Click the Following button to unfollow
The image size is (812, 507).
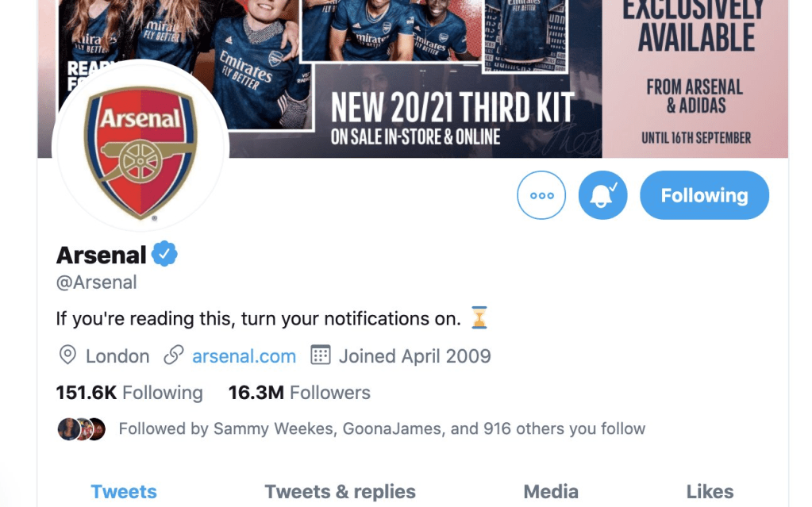click(704, 195)
